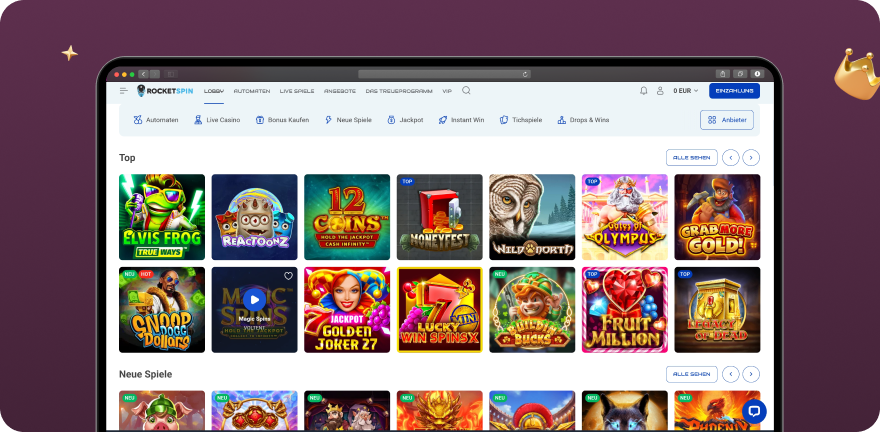Click the Einzahlung deposit button
Viewport: 880px width, 432px height.
[734, 91]
